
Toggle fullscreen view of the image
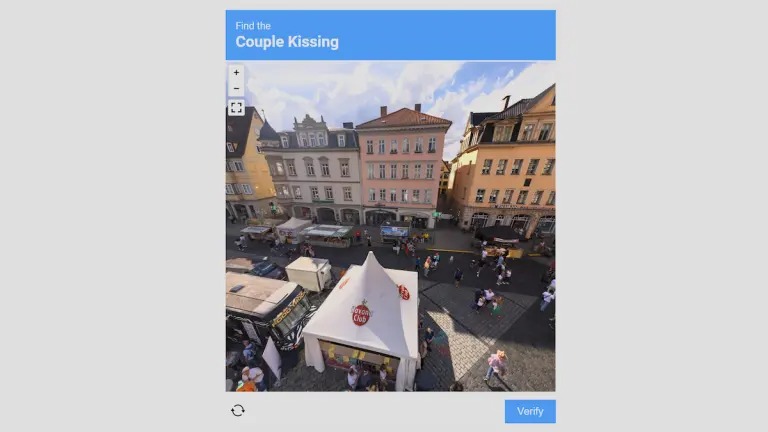(236, 108)
